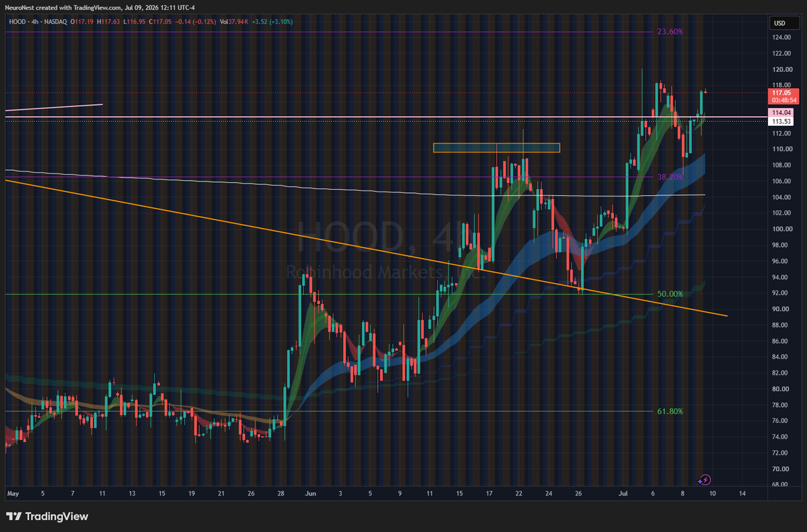This screenshot has width=807, height=532.
Task: Click the TradingView logo at the bottom
Action: coord(47,517)
